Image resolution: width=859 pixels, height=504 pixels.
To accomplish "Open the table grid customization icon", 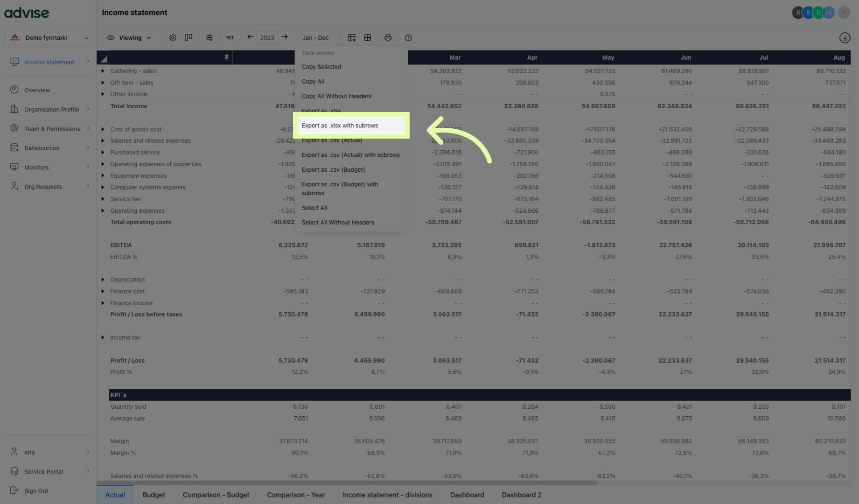I will tap(351, 37).
